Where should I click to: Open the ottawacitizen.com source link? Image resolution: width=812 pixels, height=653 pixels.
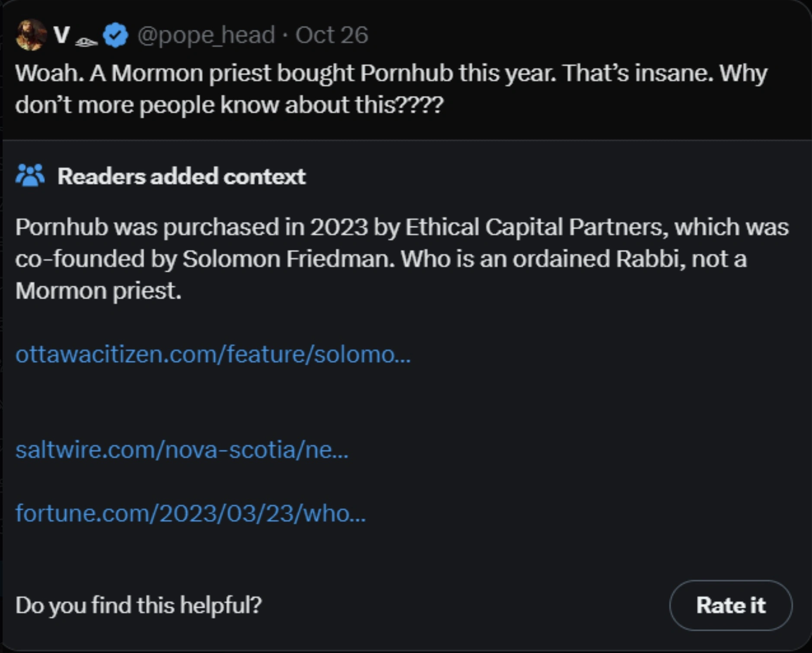(213, 354)
